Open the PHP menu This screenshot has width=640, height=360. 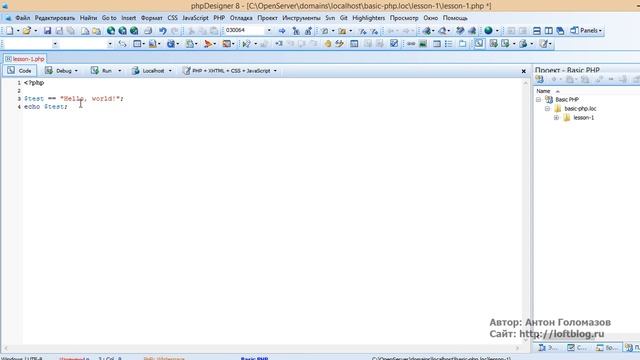pyautogui.click(x=219, y=18)
